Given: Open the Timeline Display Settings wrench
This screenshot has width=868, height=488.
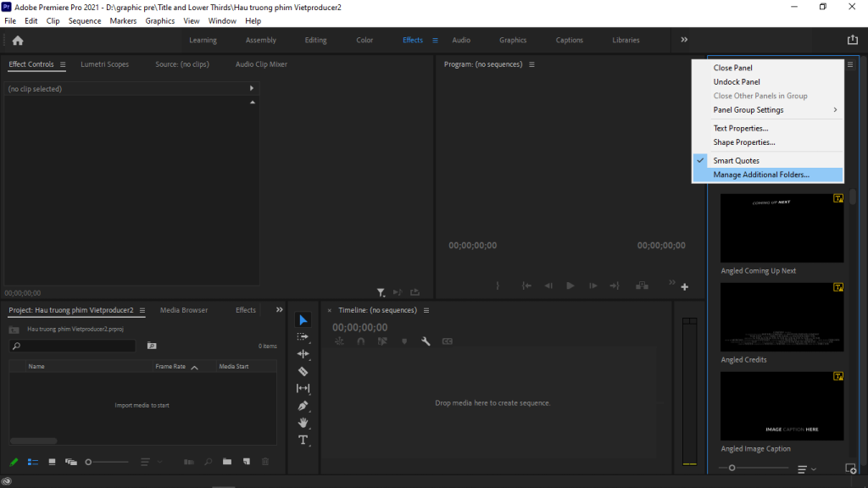Looking at the screenshot, I should coord(424,341).
